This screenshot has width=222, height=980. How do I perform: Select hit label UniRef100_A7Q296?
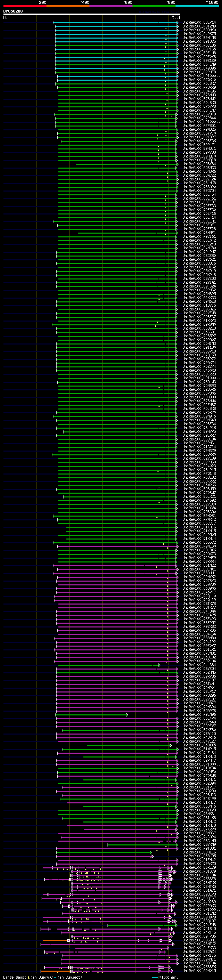tap(199, 695)
